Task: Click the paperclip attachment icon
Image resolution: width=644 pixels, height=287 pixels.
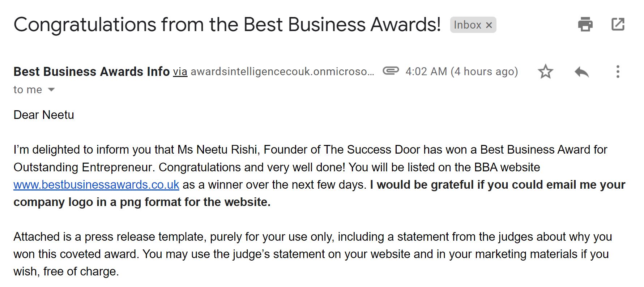Action: pyautogui.click(x=391, y=71)
